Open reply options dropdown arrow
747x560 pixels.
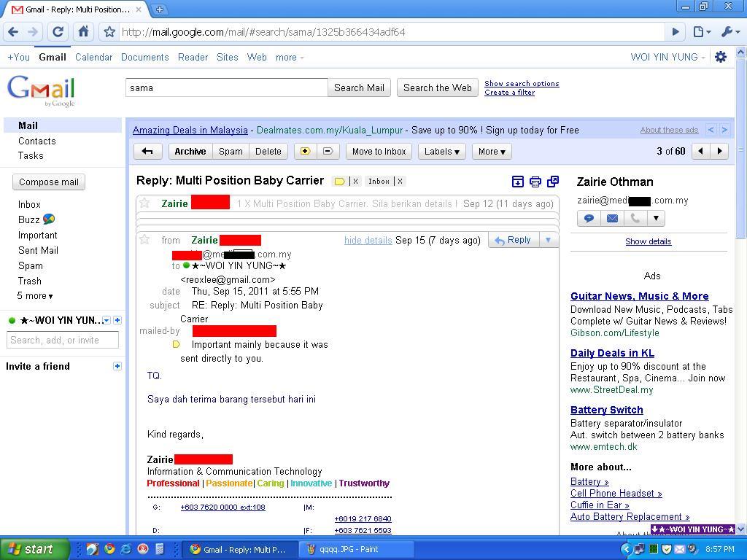click(x=548, y=239)
